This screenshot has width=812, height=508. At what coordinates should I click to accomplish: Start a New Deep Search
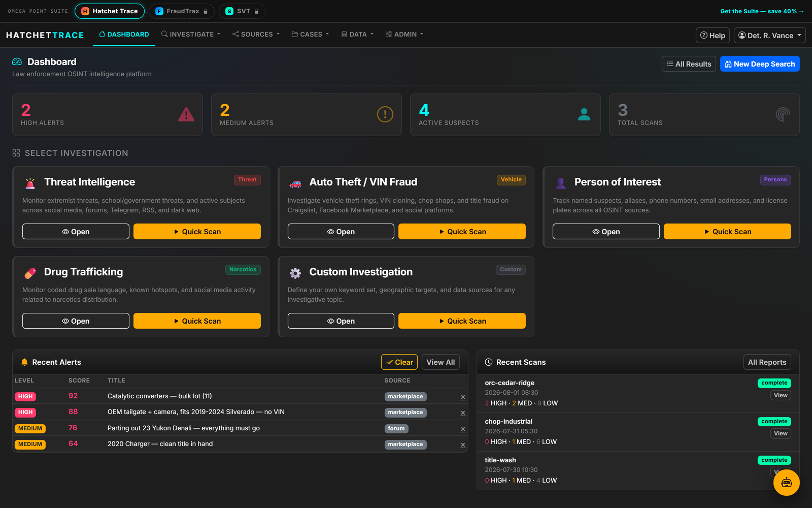(x=760, y=64)
